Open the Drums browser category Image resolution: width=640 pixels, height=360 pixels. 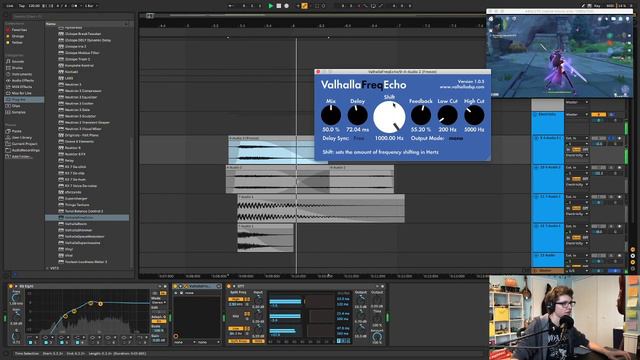[17, 68]
